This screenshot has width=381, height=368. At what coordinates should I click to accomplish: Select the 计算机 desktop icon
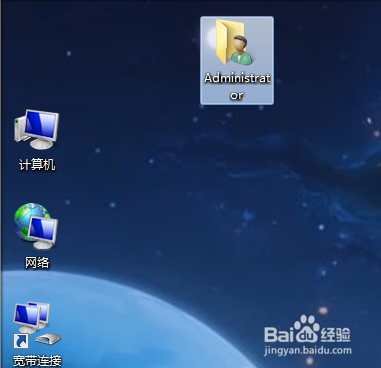(x=37, y=129)
